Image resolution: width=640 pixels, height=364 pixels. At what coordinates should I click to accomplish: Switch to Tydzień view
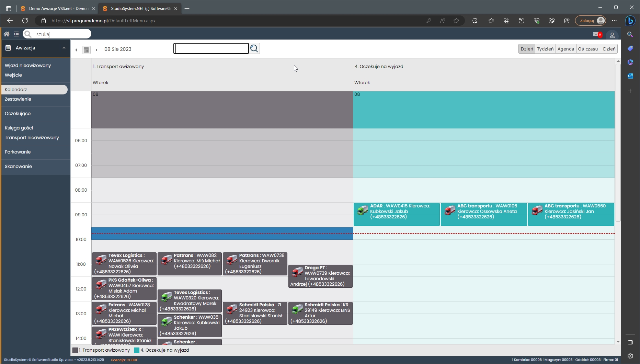pos(545,49)
